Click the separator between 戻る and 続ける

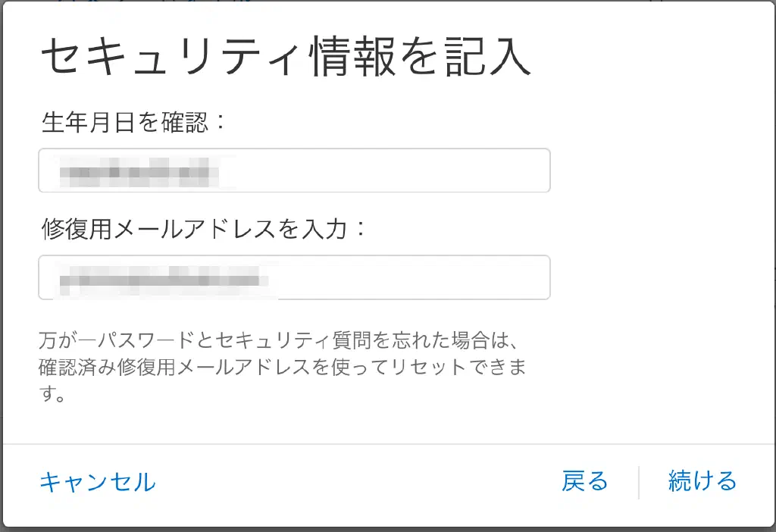639,482
